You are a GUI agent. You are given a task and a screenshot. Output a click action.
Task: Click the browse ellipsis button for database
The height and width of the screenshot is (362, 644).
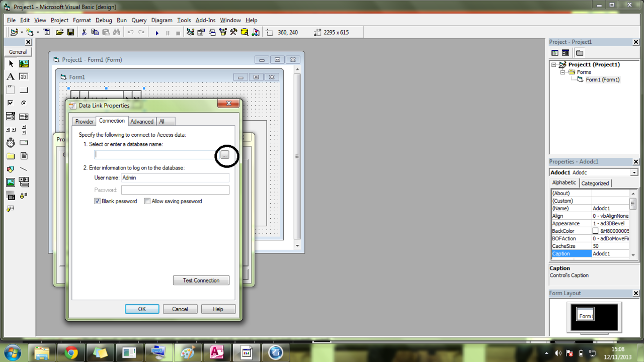coord(225,155)
